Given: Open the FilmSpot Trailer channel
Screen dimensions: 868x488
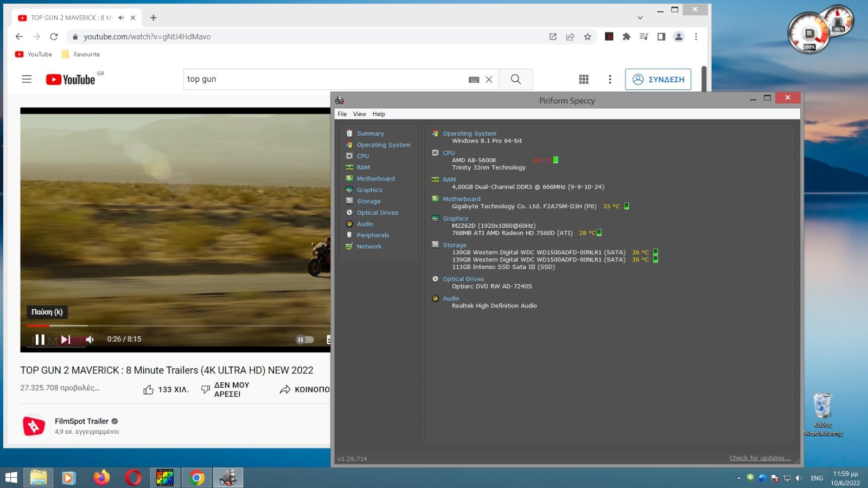Looking at the screenshot, I should (81, 421).
